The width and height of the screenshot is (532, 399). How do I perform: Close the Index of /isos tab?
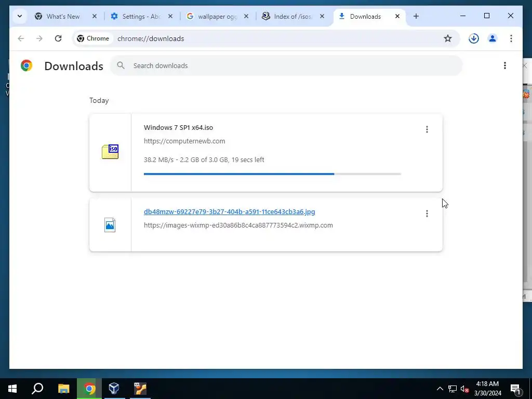click(x=322, y=16)
